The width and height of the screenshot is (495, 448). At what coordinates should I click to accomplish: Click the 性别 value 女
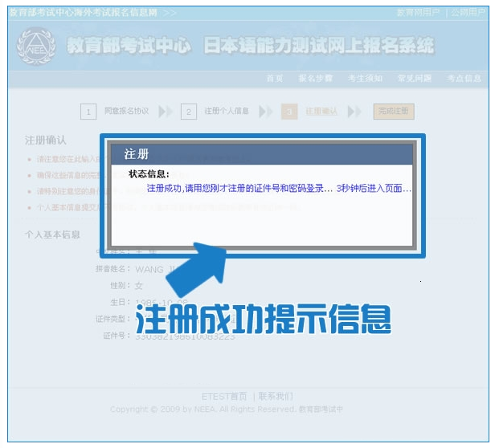point(139,286)
